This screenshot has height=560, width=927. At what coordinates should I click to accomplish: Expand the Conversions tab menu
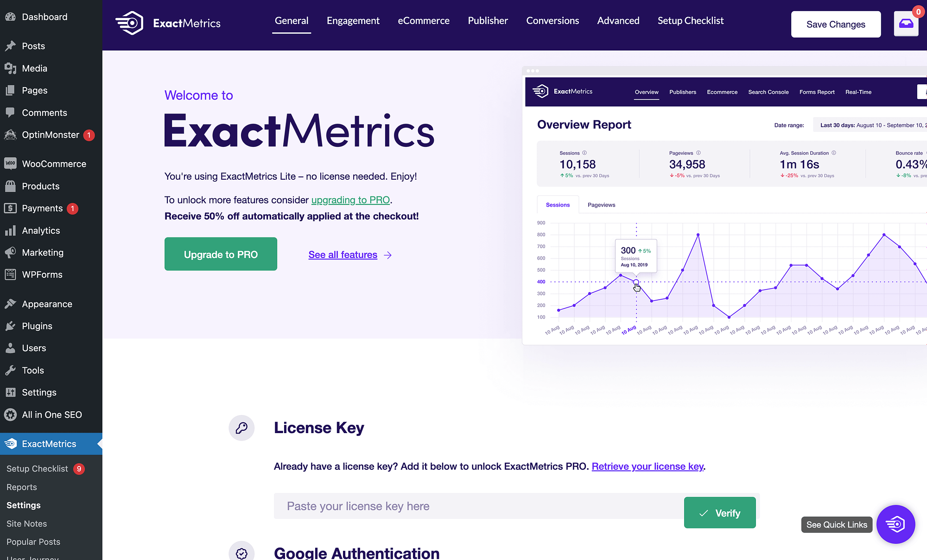pyautogui.click(x=552, y=20)
